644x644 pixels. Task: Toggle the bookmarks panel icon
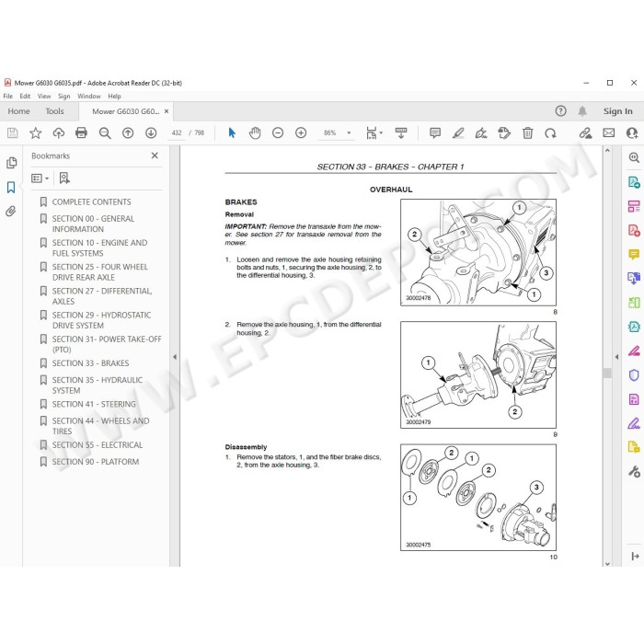11,188
